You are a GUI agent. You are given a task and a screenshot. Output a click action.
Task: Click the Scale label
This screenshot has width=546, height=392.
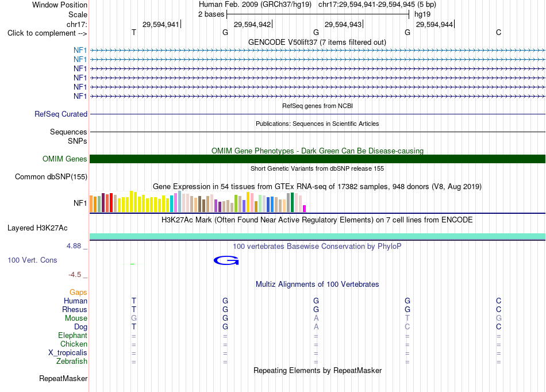coord(78,14)
